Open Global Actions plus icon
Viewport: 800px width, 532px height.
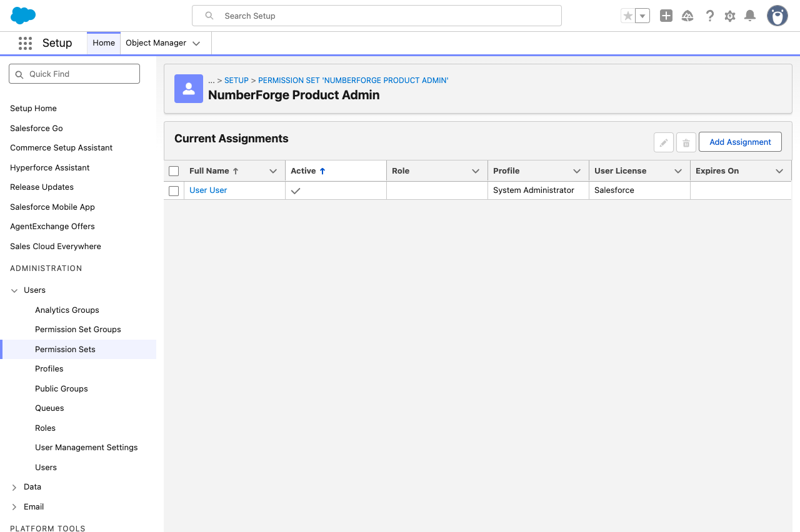[666, 16]
